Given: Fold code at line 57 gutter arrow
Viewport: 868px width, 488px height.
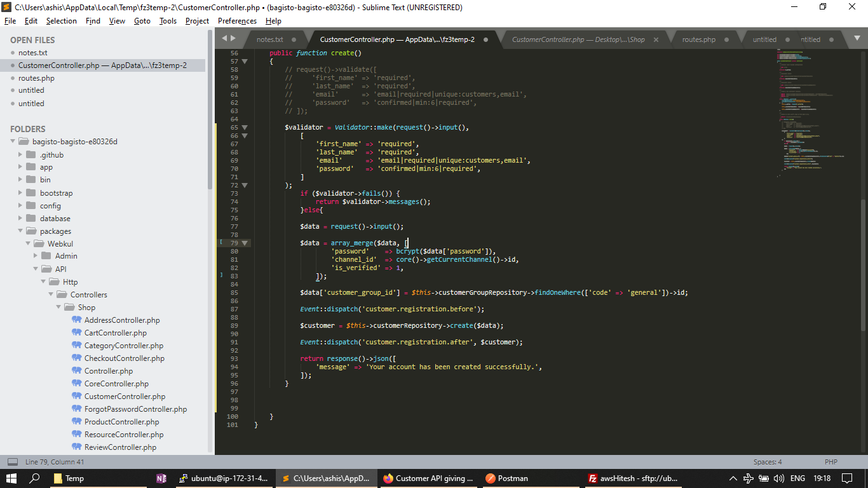Looking at the screenshot, I should pos(245,62).
